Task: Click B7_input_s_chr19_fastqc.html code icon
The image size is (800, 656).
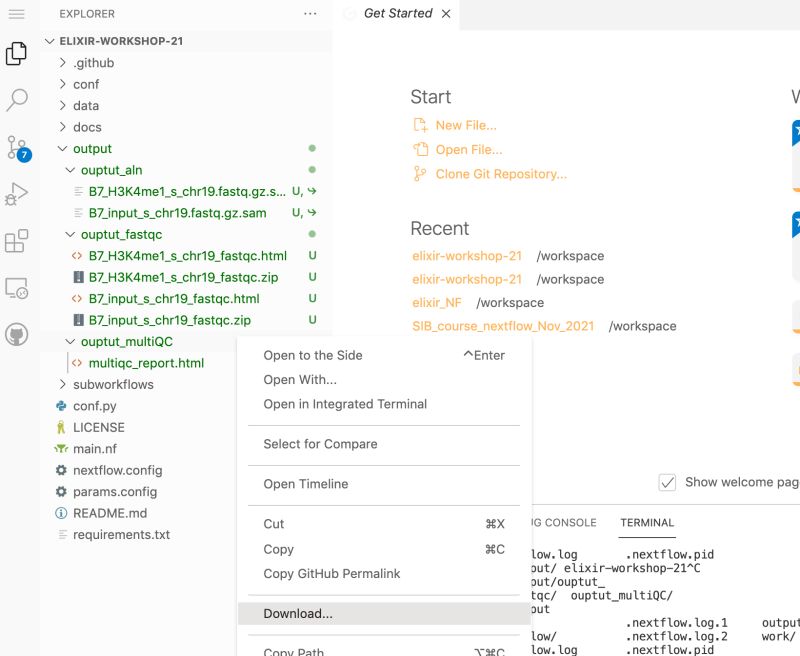Action: pos(77,299)
